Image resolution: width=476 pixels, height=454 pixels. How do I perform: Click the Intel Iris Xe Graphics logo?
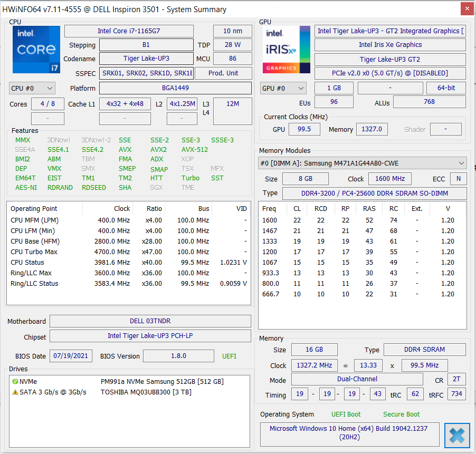point(286,50)
